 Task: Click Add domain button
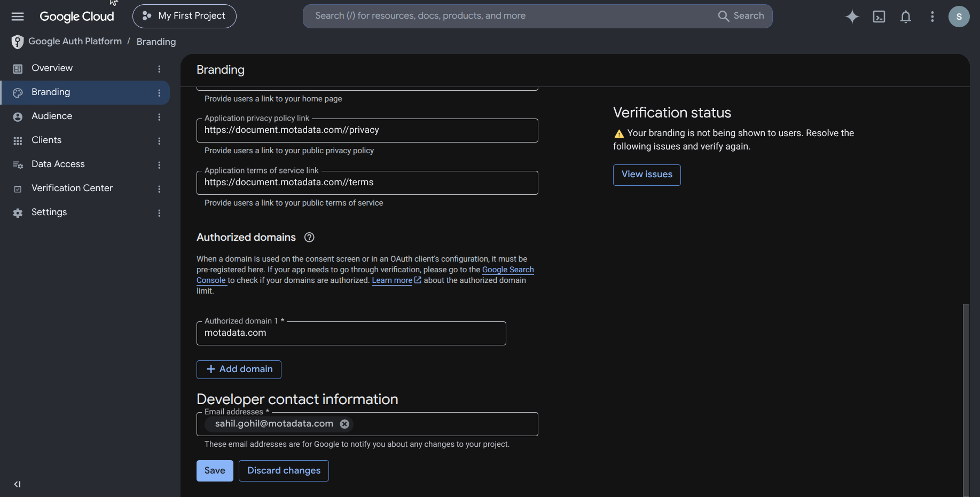click(x=239, y=369)
